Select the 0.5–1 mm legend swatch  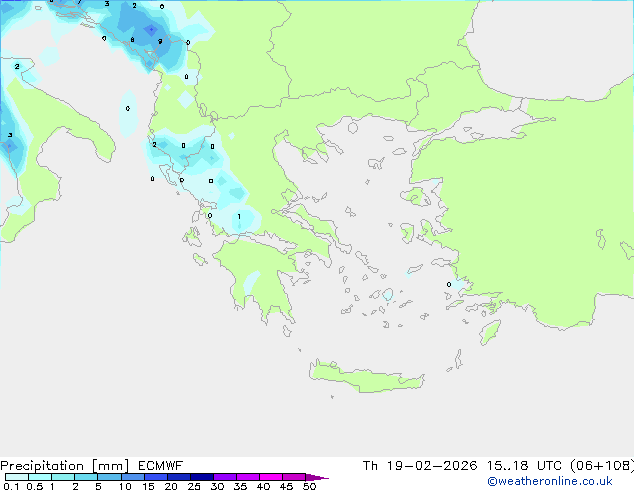click(x=40, y=477)
